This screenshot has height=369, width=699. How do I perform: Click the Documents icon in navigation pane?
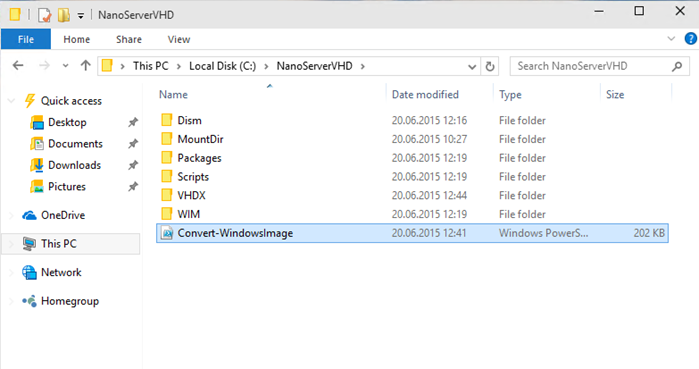point(37,144)
